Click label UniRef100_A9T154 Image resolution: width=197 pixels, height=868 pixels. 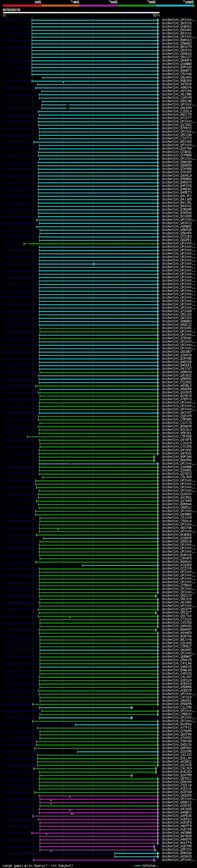[177, 91]
